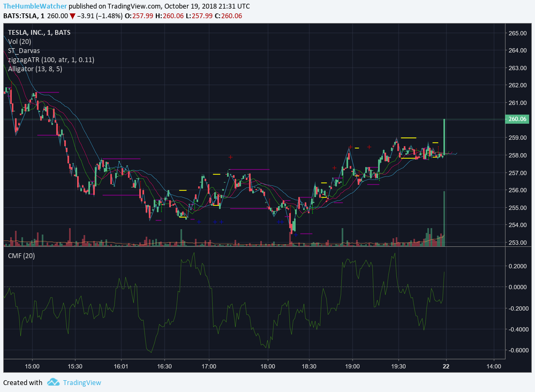Screen dimensions: 535x392
Task: Click the TradingView cloud logo icon
Action: 53,382
